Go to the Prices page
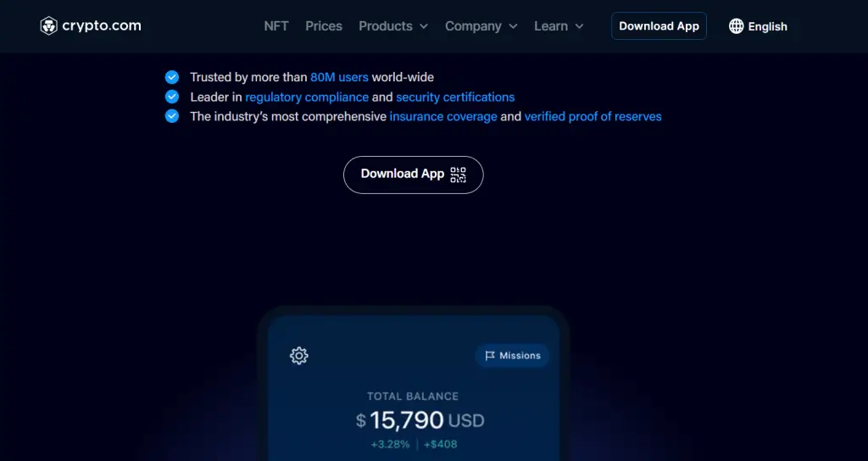This screenshot has height=461, width=868. point(324,26)
